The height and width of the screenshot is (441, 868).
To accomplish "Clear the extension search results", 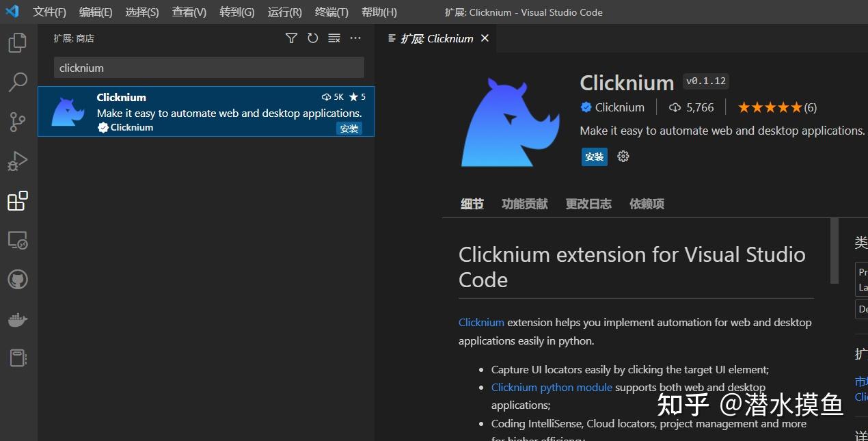I will tap(334, 38).
